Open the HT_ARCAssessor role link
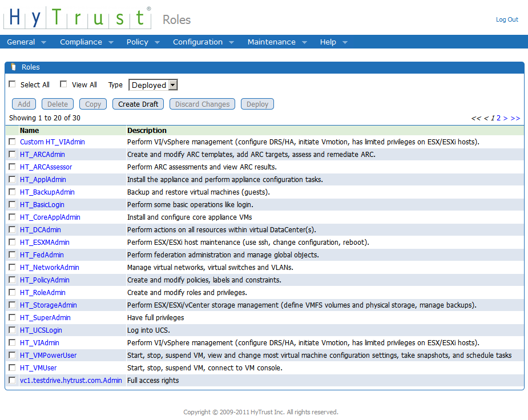 click(x=46, y=167)
